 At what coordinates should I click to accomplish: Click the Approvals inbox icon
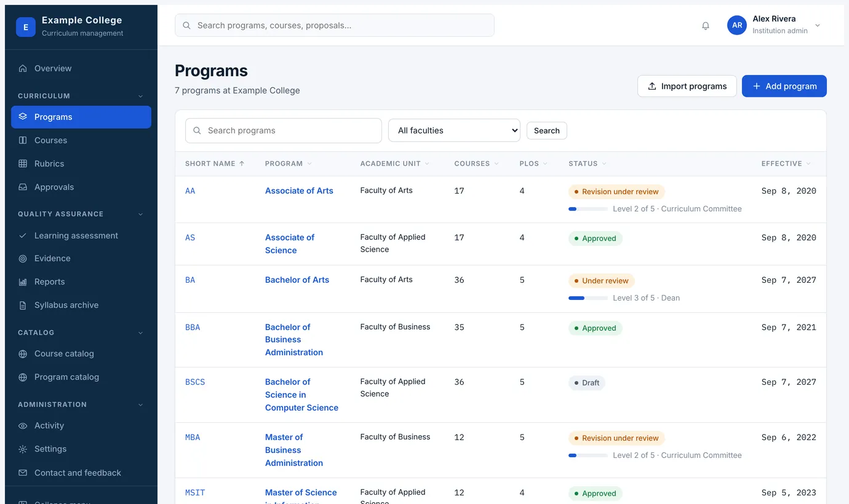(23, 187)
